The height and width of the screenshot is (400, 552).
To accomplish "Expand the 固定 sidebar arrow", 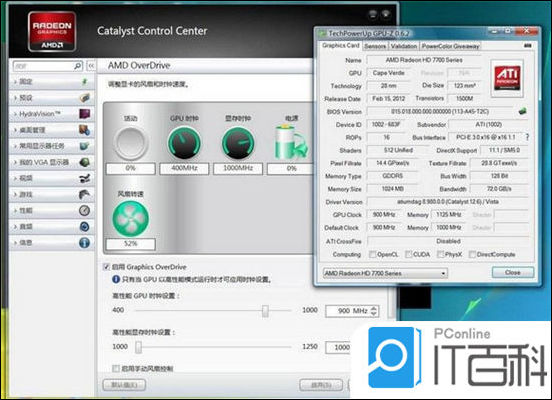I will pyautogui.click(x=15, y=82).
